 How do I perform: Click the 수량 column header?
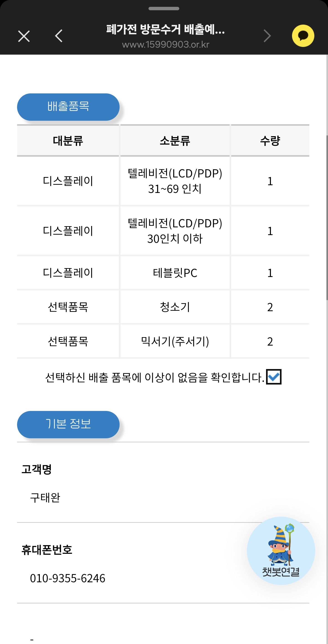(270, 141)
